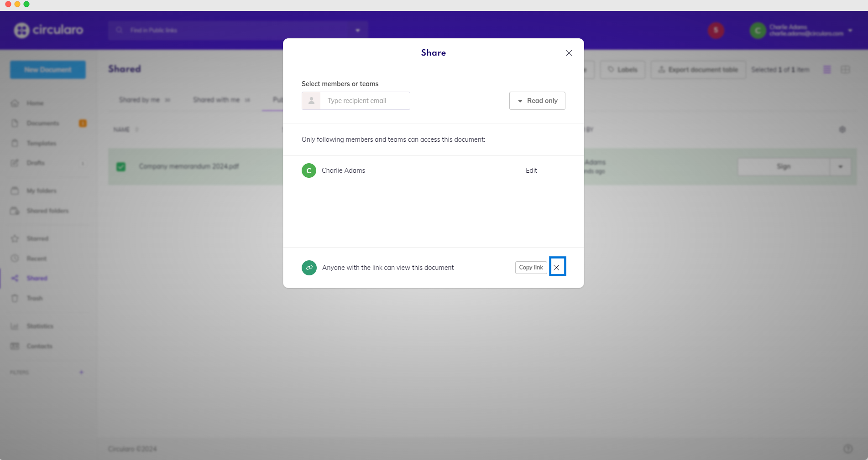Remove the public link with X icon
Viewport: 868px width, 460px height.
pyautogui.click(x=557, y=268)
